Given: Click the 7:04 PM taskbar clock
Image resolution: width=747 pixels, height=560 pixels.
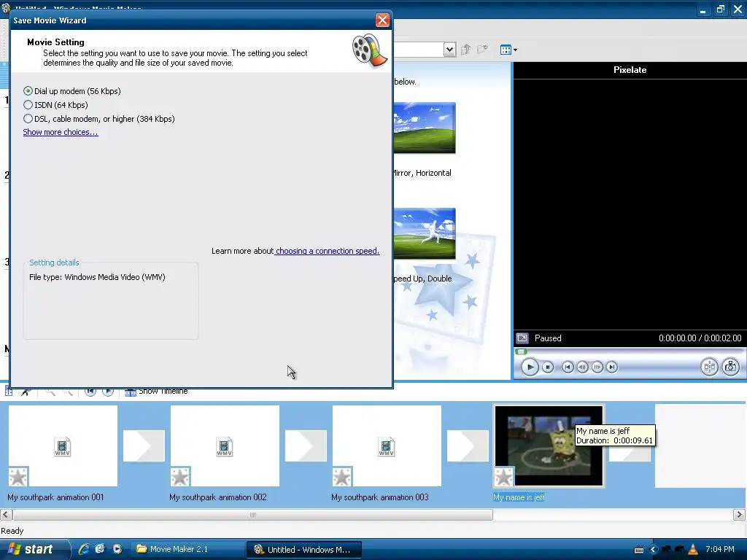Looking at the screenshot, I should [x=720, y=550].
